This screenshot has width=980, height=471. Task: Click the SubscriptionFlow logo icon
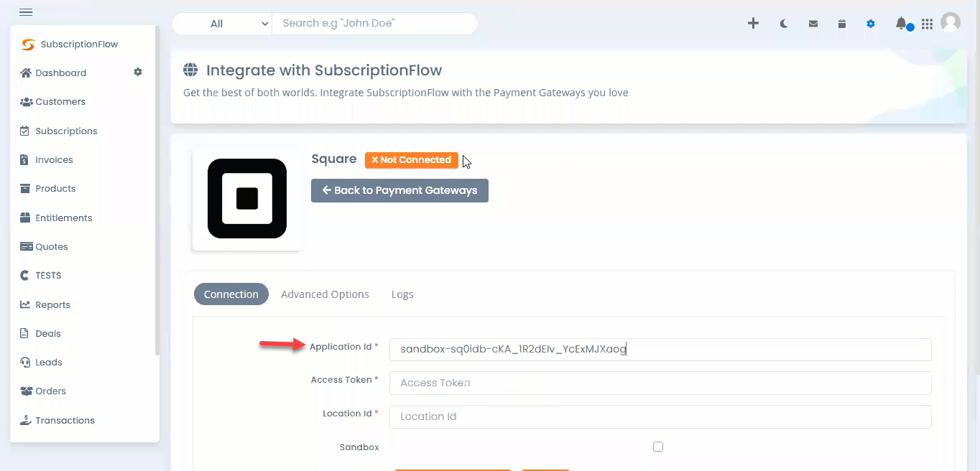[x=28, y=45]
